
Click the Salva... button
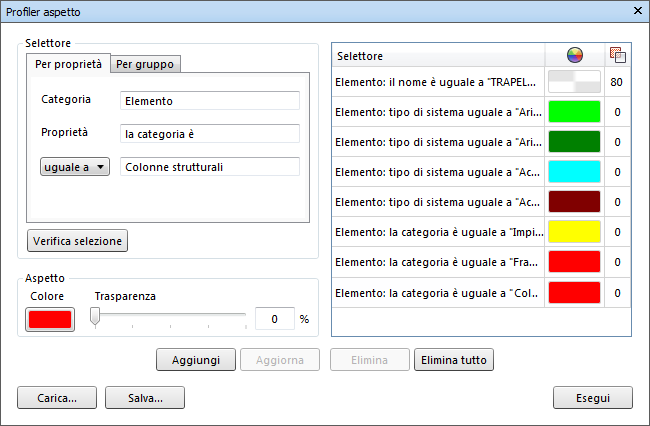coord(144,397)
